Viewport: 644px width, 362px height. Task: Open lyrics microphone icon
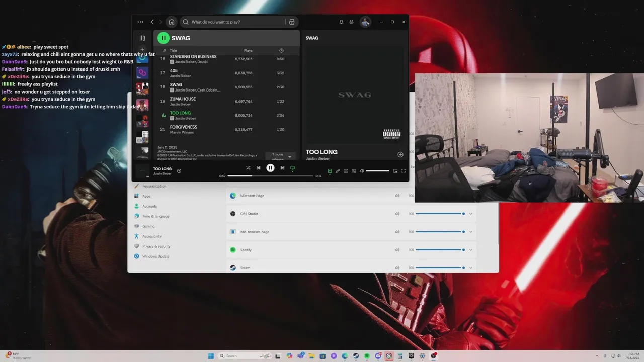coord(338,171)
